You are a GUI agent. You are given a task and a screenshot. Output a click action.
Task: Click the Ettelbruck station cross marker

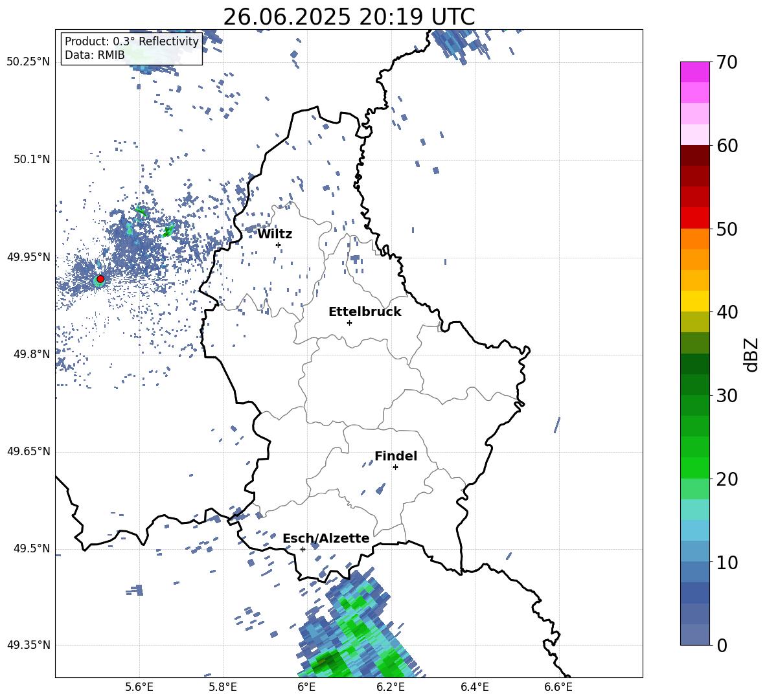[x=349, y=322]
